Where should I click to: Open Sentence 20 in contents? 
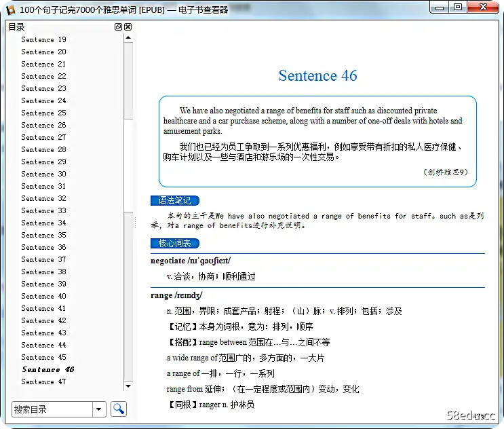tap(43, 52)
